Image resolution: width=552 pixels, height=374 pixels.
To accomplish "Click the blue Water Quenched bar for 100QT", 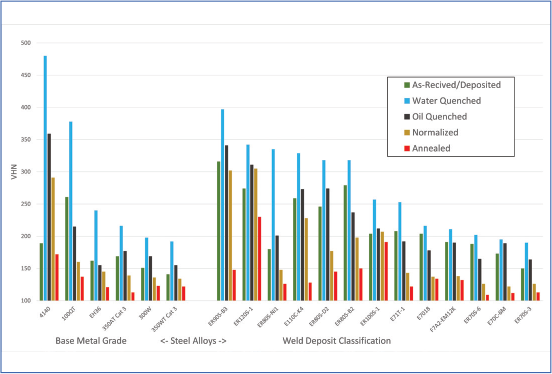I will (71, 211).
